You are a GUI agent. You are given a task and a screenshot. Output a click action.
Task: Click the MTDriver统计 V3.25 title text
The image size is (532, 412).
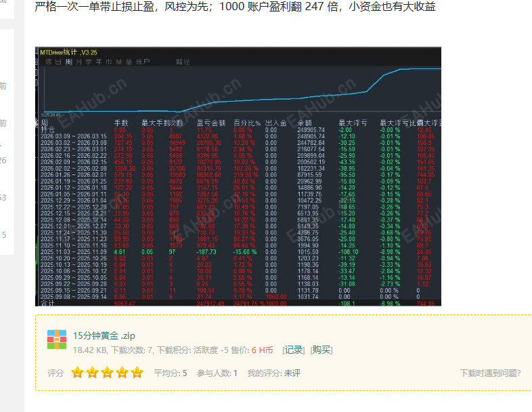(x=68, y=52)
